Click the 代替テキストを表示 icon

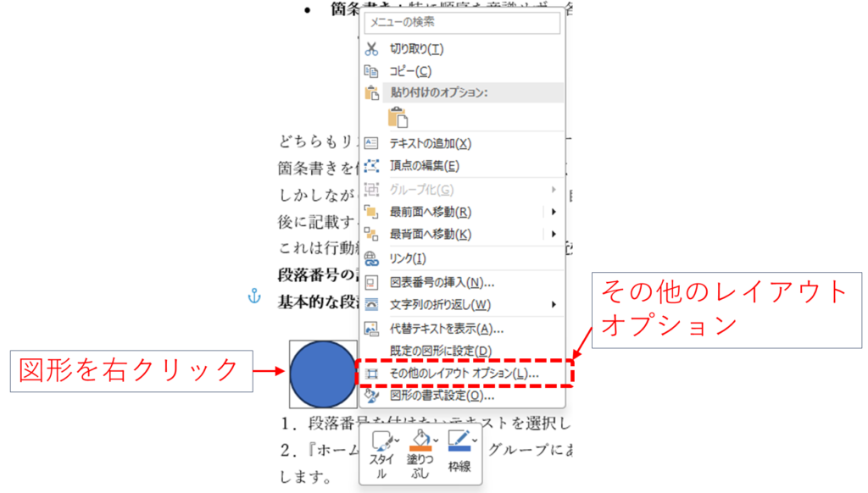371,328
